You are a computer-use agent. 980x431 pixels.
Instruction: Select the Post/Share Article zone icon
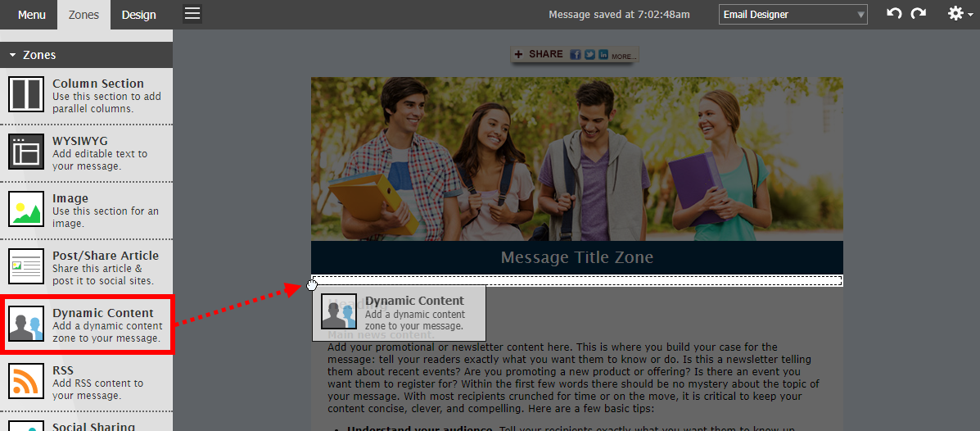[x=26, y=265]
